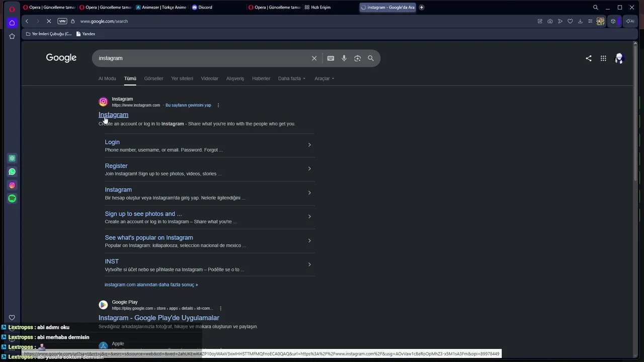Open the Sign up to see photos link
The height and width of the screenshot is (362, 644).
pos(143,214)
